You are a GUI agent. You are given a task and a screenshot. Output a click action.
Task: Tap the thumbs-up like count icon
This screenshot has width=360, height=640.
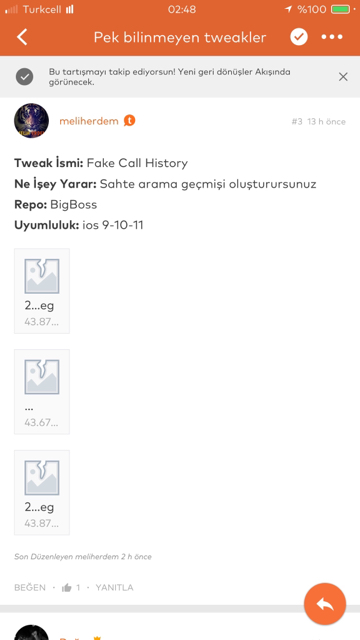(x=67, y=588)
